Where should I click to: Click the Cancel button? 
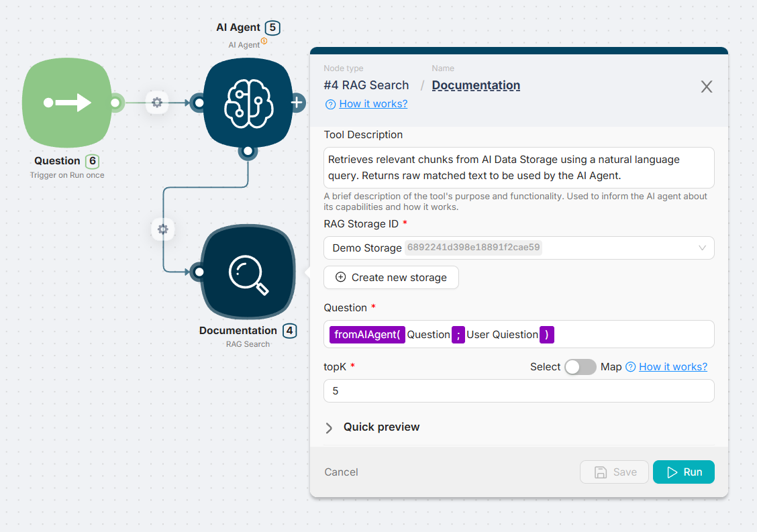(341, 472)
